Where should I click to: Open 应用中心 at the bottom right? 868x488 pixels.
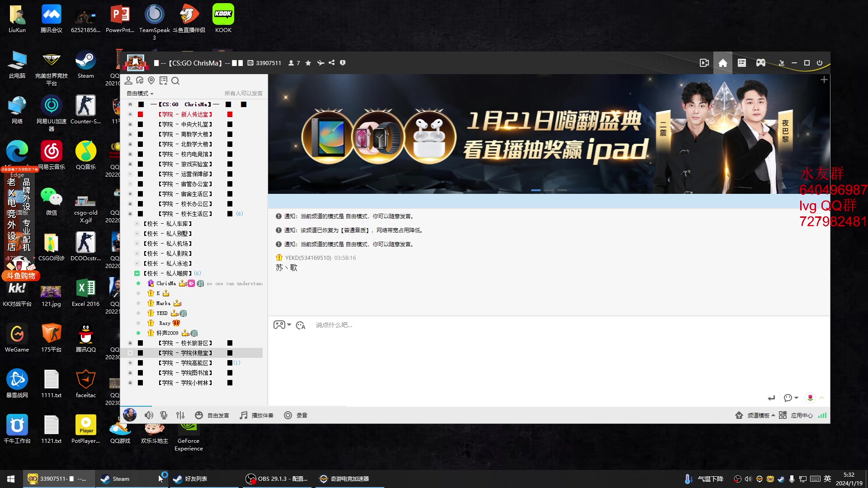(x=802, y=415)
